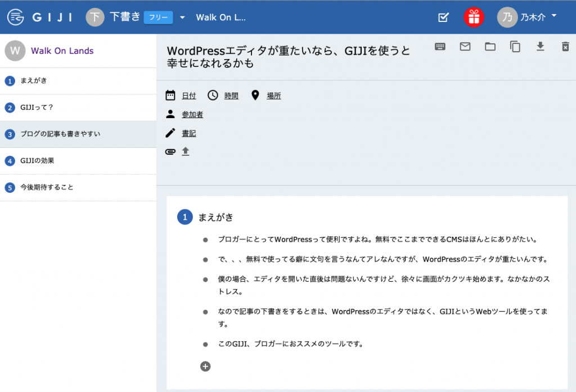Click the document title WordPressエディタが重たいなら
The image size is (576, 392).
coord(289,57)
